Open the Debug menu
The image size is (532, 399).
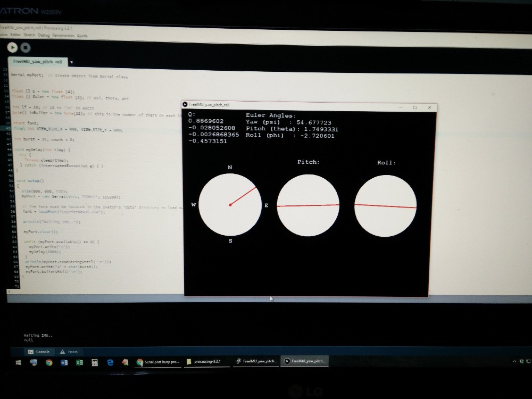pyautogui.click(x=44, y=35)
